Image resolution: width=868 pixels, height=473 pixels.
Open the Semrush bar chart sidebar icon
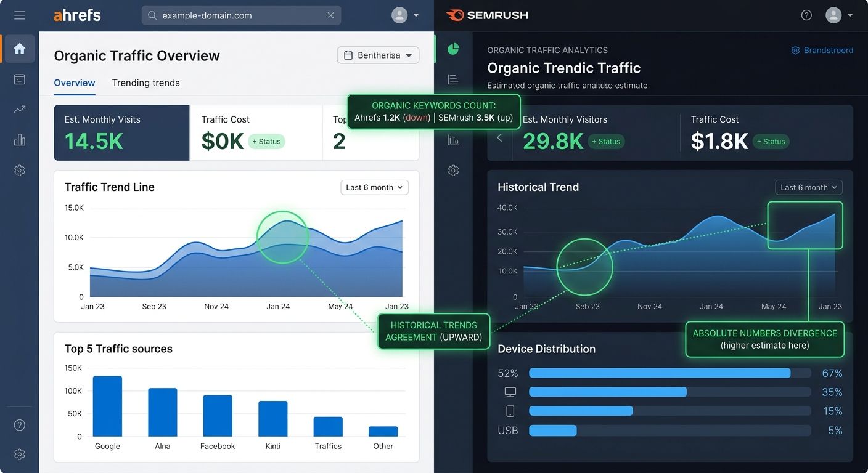tap(453, 140)
